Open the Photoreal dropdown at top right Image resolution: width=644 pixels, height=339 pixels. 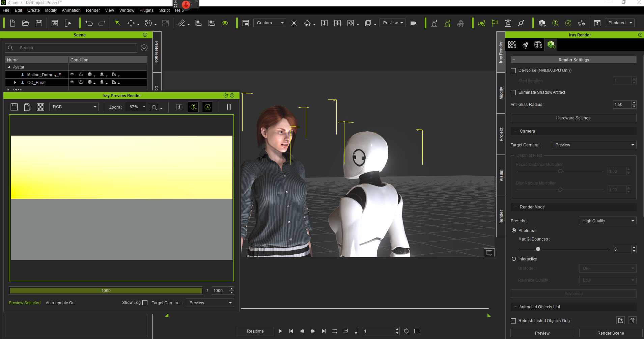tap(620, 23)
